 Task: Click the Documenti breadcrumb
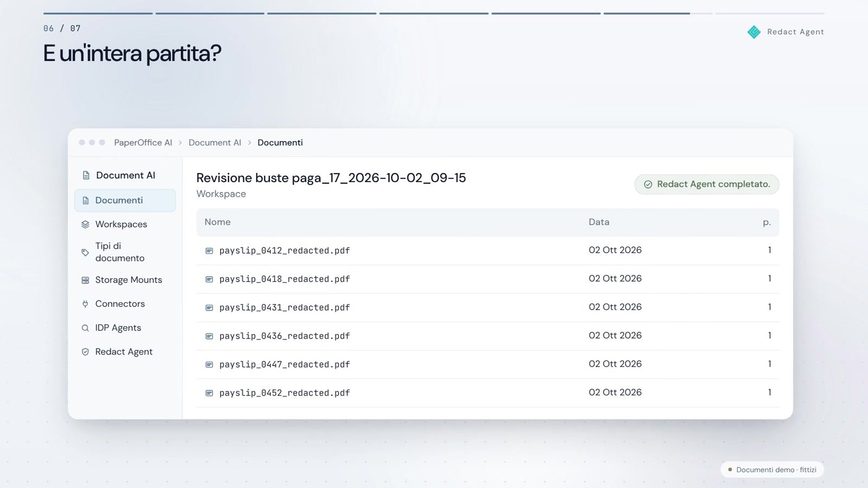(280, 143)
